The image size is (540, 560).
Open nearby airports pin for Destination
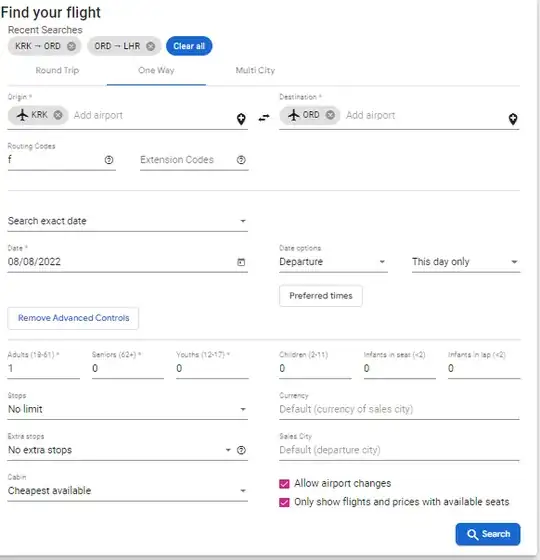point(513,119)
